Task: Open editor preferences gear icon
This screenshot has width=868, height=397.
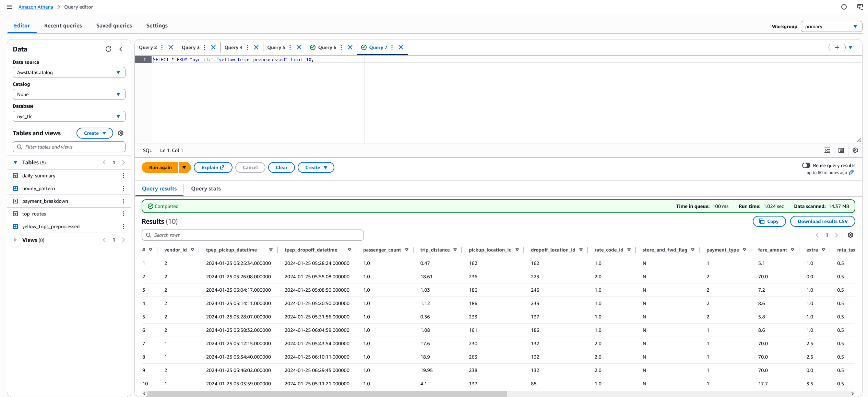Action: click(x=855, y=150)
